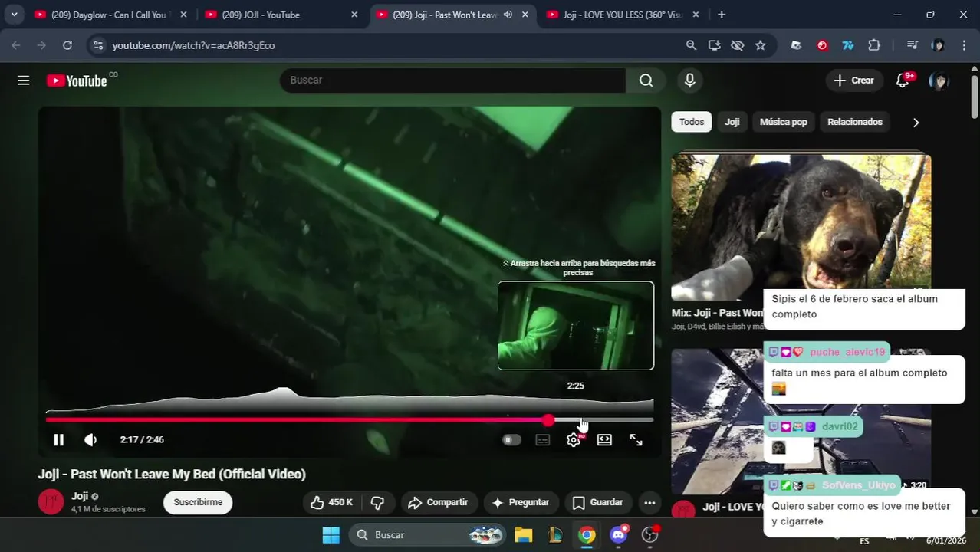980x552 pixels.
Task: Open Chrome three-dot menu
Action: click(x=963, y=45)
